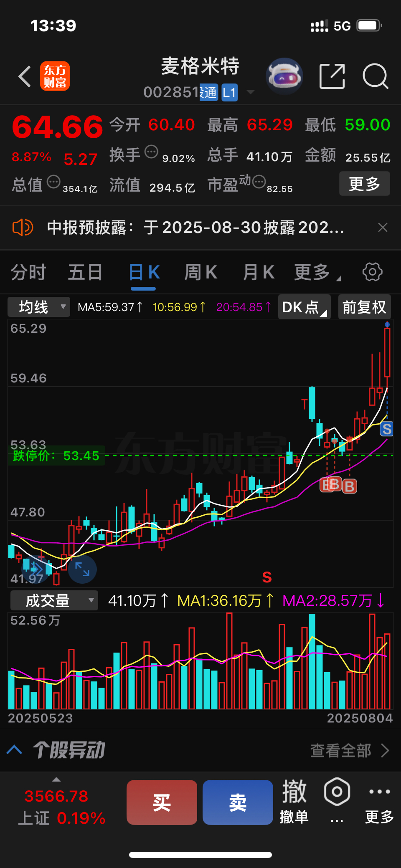Tap the 卖 sell button
This screenshot has width=401, height=868.
(238, 802)
